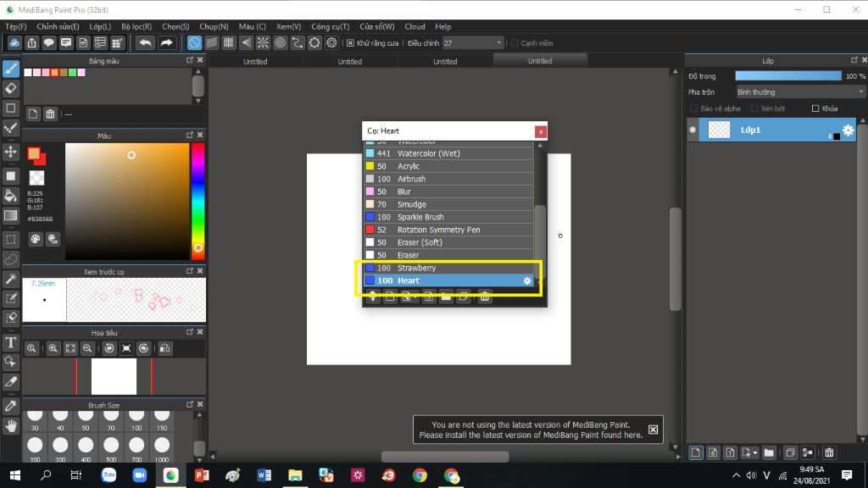Toggle Xén bớt clipping checkbox
Viewport: 868px width, 488px height.
pyautogui.click(x=754, y=108)
